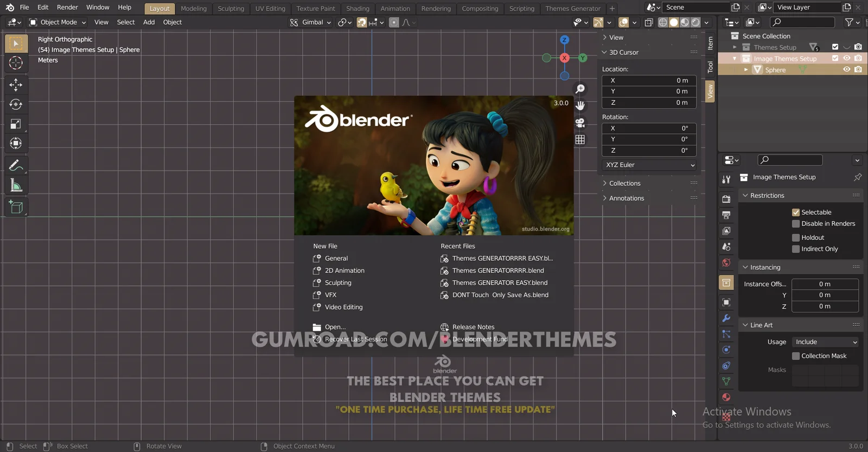Switch orthographic/perspective grid icon
The image size is (868, 452).
pyautogui.click(x=580, y=139)
